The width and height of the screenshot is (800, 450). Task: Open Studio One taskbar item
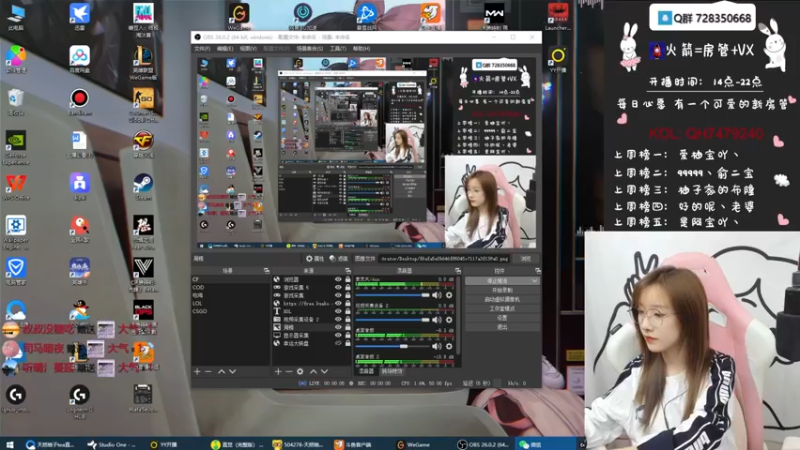click(x=111, y=444)
